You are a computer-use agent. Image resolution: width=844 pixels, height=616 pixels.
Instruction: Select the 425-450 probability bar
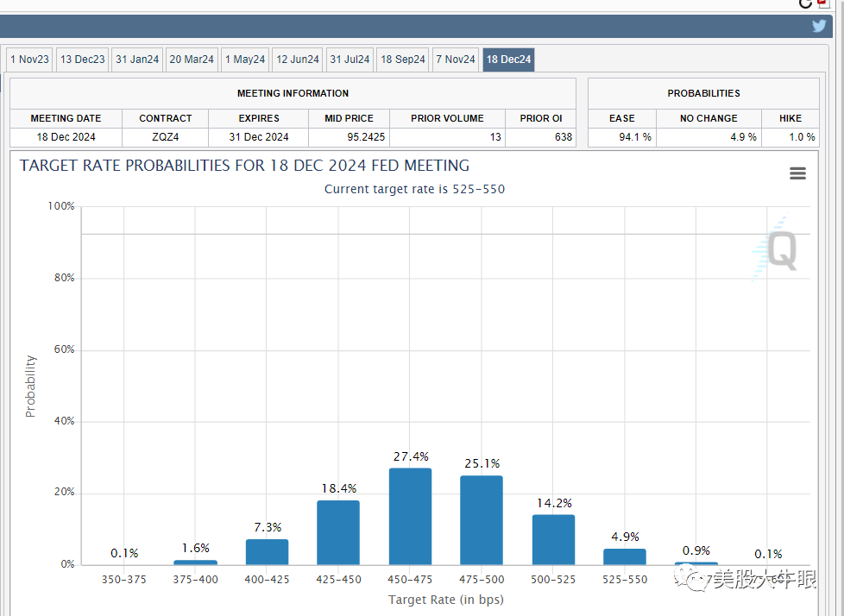338,532
